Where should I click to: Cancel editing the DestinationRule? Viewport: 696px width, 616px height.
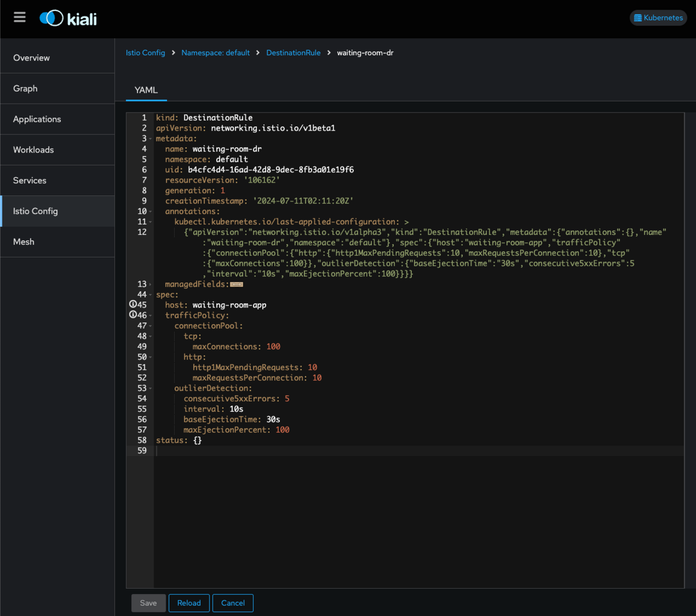click(233, 603)
